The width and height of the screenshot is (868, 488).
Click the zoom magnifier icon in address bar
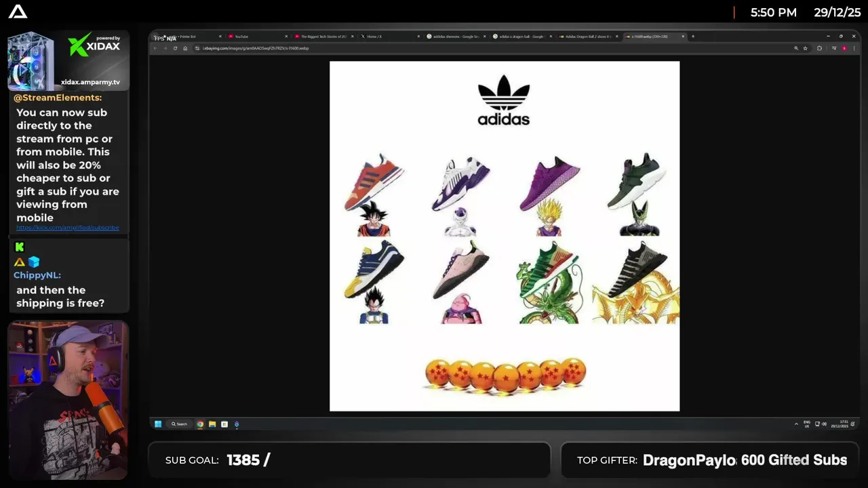tap(796, 48)
